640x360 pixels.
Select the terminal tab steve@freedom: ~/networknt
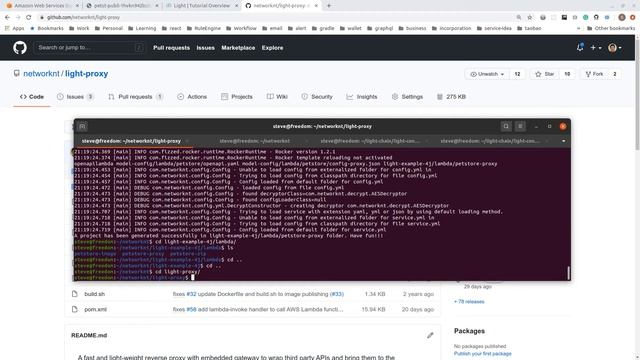(x=255, y=141)
